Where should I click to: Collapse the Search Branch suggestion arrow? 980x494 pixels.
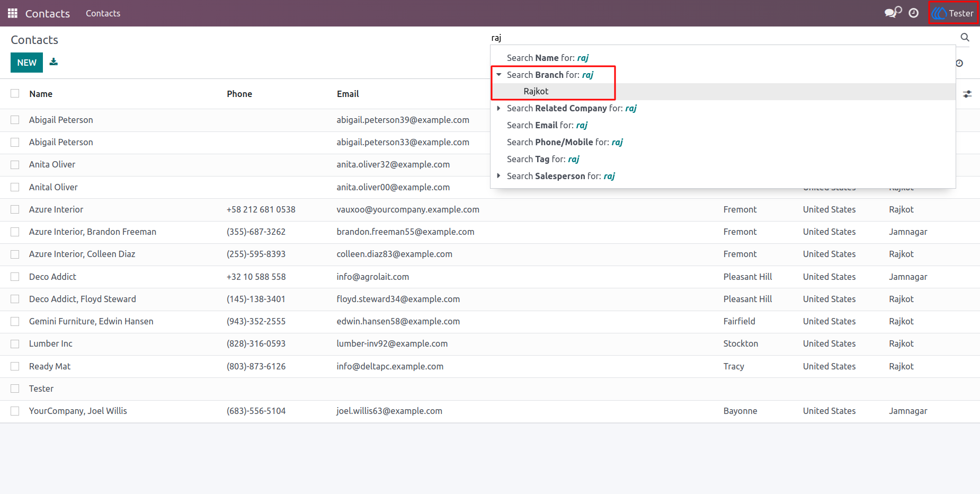tap(498, 75)
